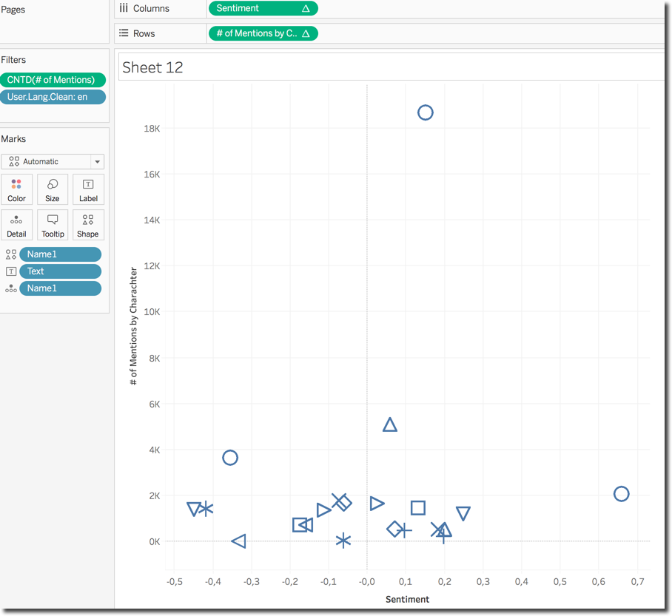Image resolution: width=672 pixels, height=616 pixels.
Task: Open Label settings in the Marks card
Action: click(x=88, y=189)
